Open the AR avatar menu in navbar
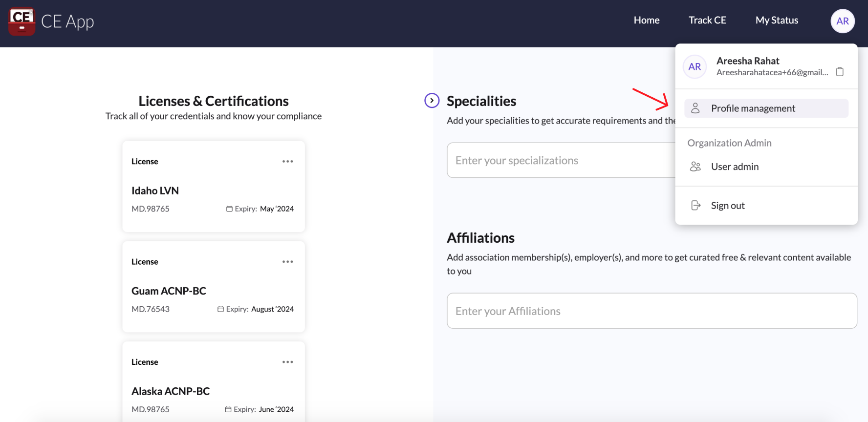This screenshot has width=868, height=422. pos(843,21)
